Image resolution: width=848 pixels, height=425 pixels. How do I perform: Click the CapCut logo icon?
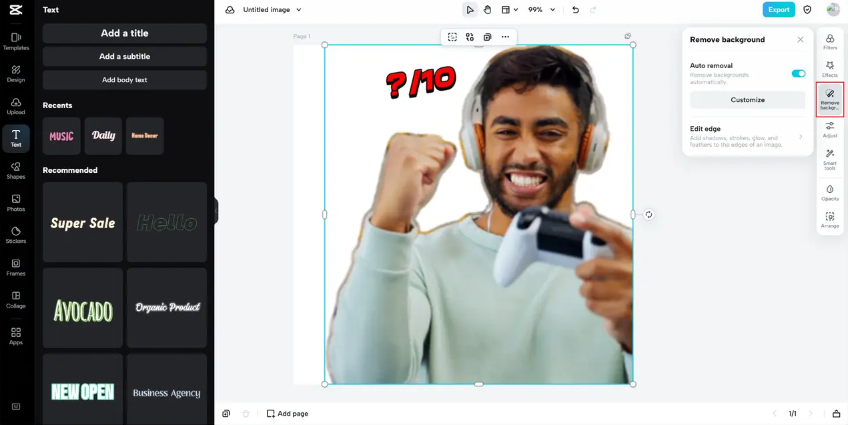pyautogui.click(x=16, y=10)
